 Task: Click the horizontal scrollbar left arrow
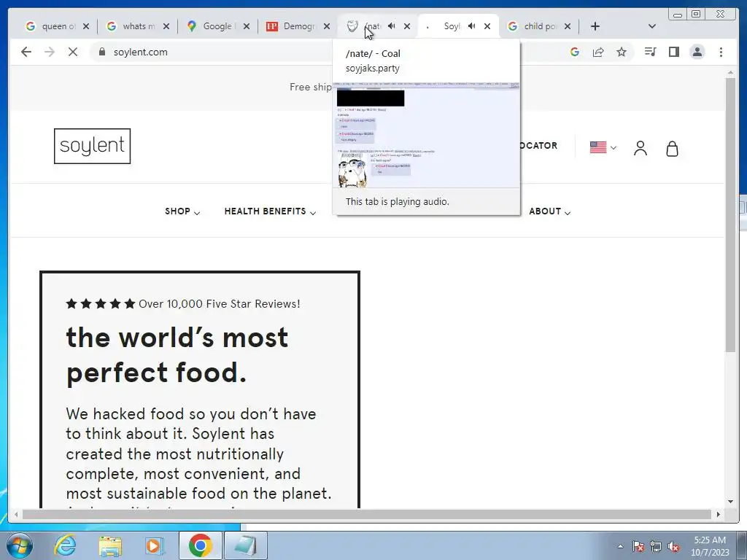pos(16,514)
